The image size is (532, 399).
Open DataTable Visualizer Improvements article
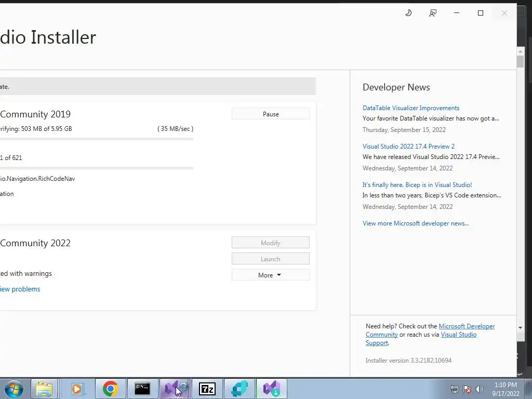(x=411, y=108)
